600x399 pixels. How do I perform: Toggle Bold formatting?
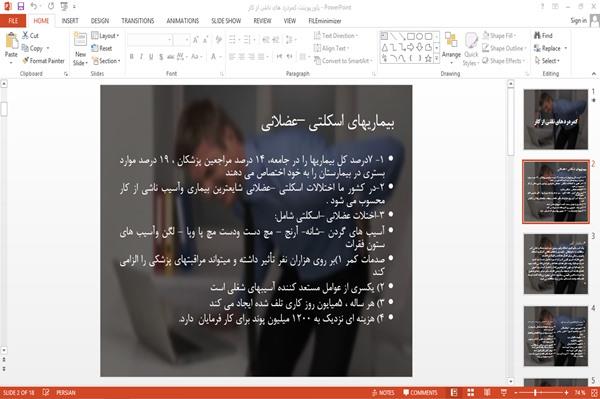131,57
